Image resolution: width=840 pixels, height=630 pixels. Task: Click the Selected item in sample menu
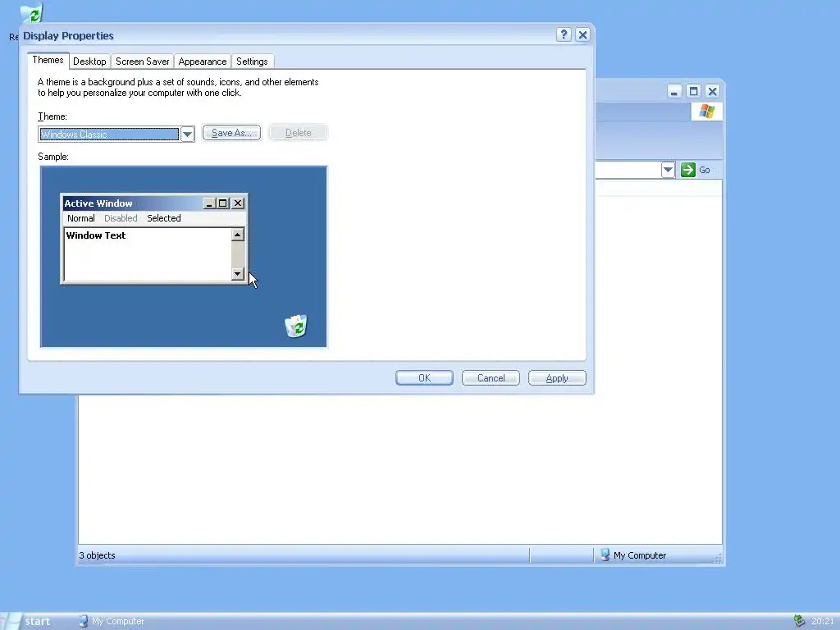click(x=164, y=218)
